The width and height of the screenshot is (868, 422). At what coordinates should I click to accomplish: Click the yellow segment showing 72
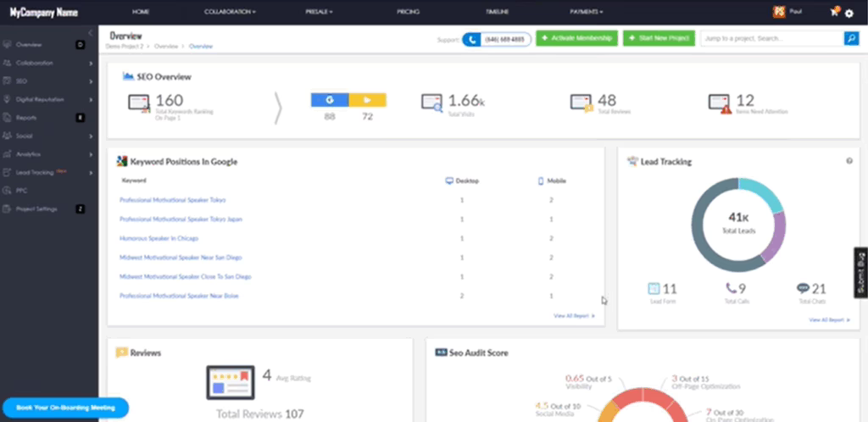pyautogui.click(x=368, y=100)
